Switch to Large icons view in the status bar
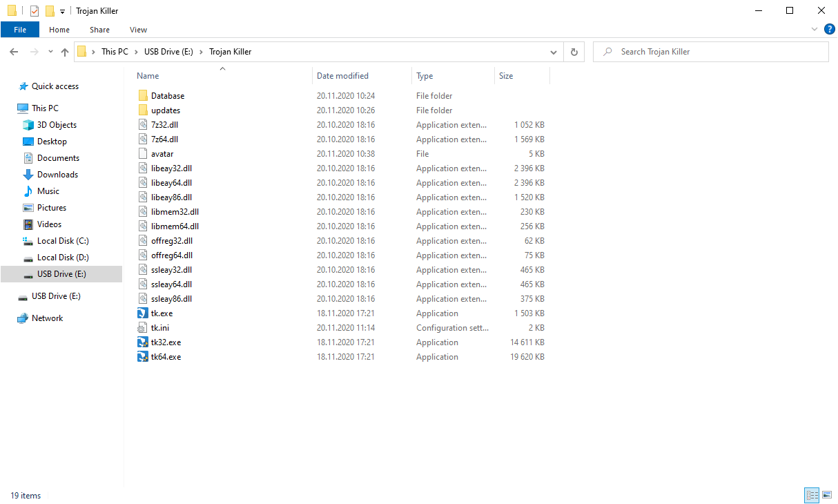 (827, 495)
